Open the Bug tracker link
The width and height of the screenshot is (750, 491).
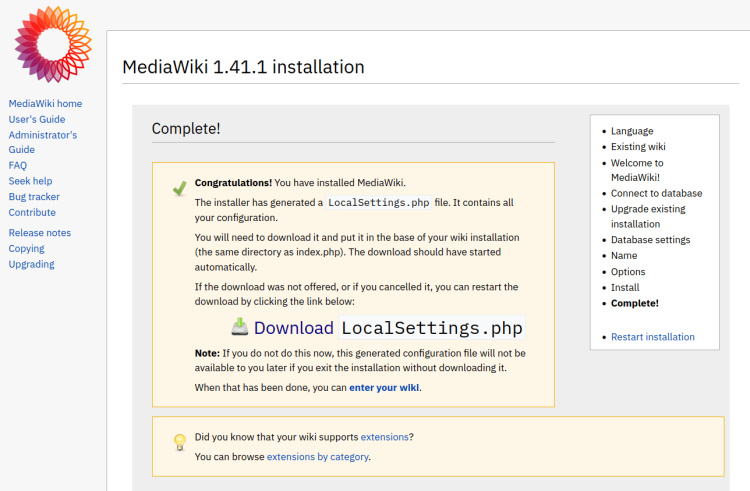34,197
